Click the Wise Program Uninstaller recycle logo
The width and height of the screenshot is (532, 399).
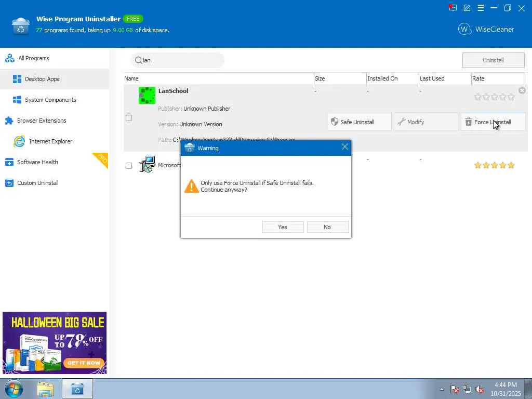(21, 26)
